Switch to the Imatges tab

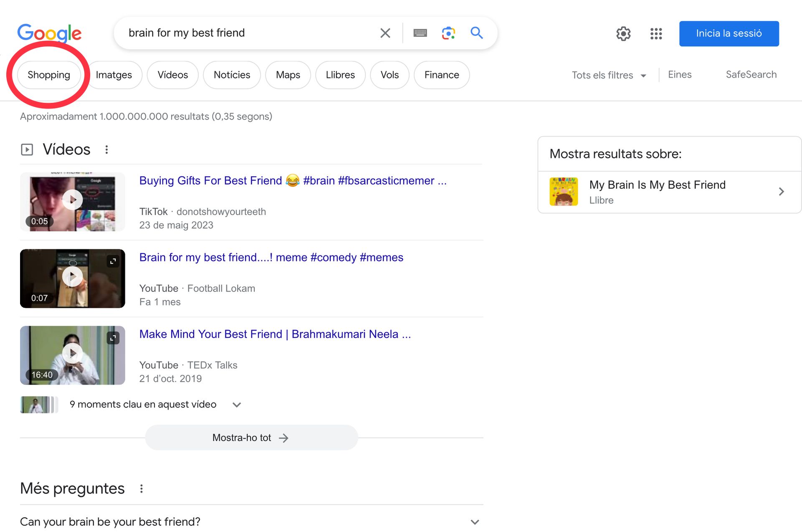[114, 75]
